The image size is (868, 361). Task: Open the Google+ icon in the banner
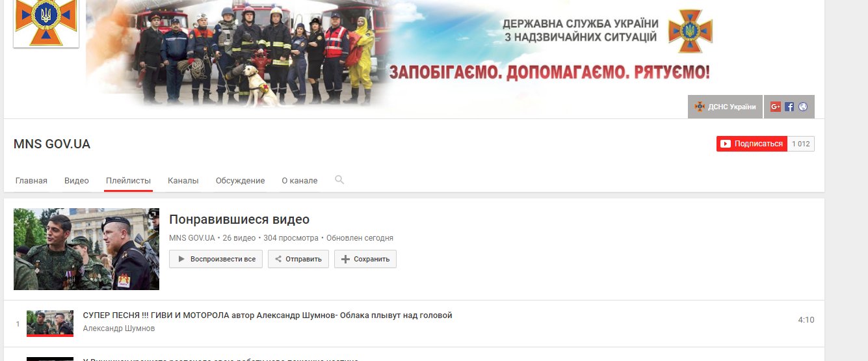pos(775,107)
